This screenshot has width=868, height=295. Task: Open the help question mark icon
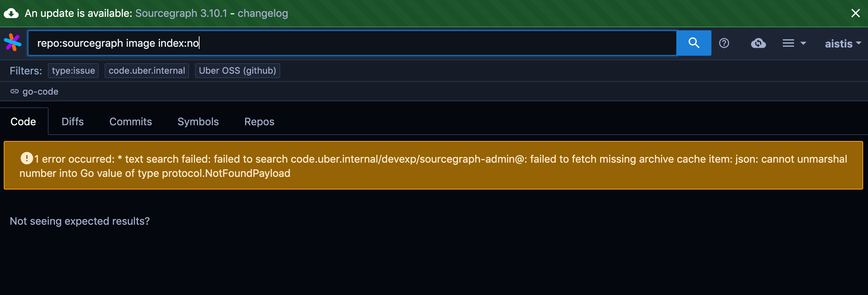pyautogui.click(x=724, y=43)
